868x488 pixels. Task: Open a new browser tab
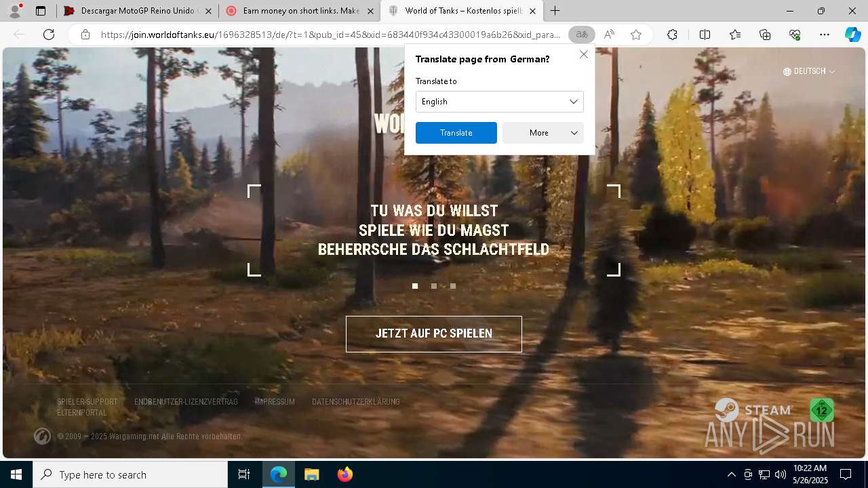pyautogui.click(x=555, y=11)
